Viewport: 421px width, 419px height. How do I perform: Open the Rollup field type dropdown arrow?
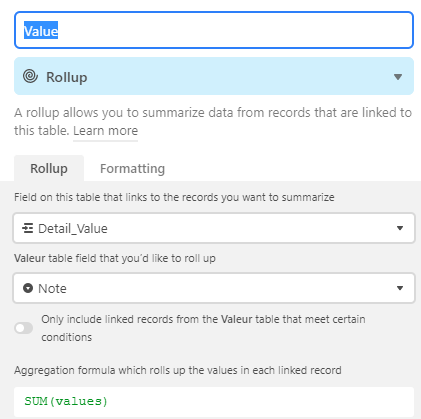coord(398,77)
